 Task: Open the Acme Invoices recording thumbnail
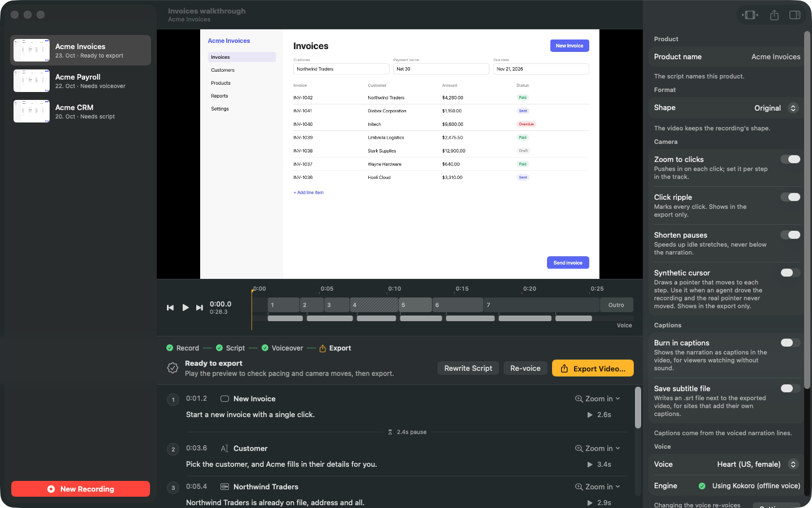coord(32,50)
